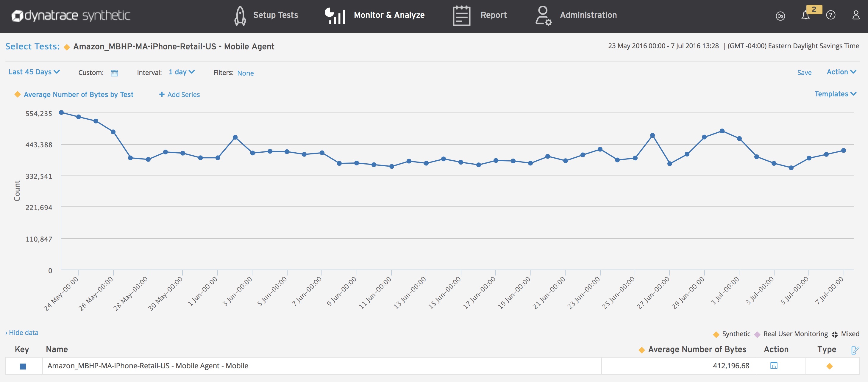Expand the Last 45 Days dropdown
This screenshot has height=382, width=868.
34,72
